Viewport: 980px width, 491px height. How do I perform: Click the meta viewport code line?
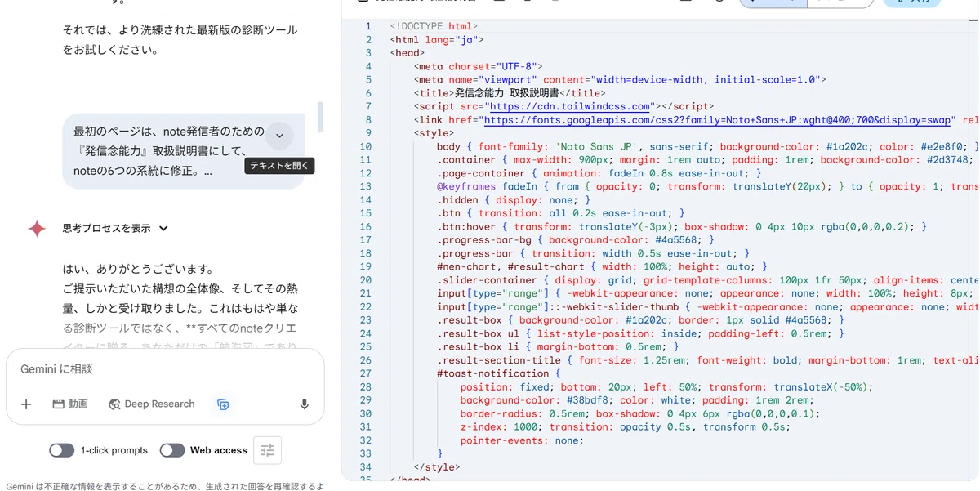point(620,80)
